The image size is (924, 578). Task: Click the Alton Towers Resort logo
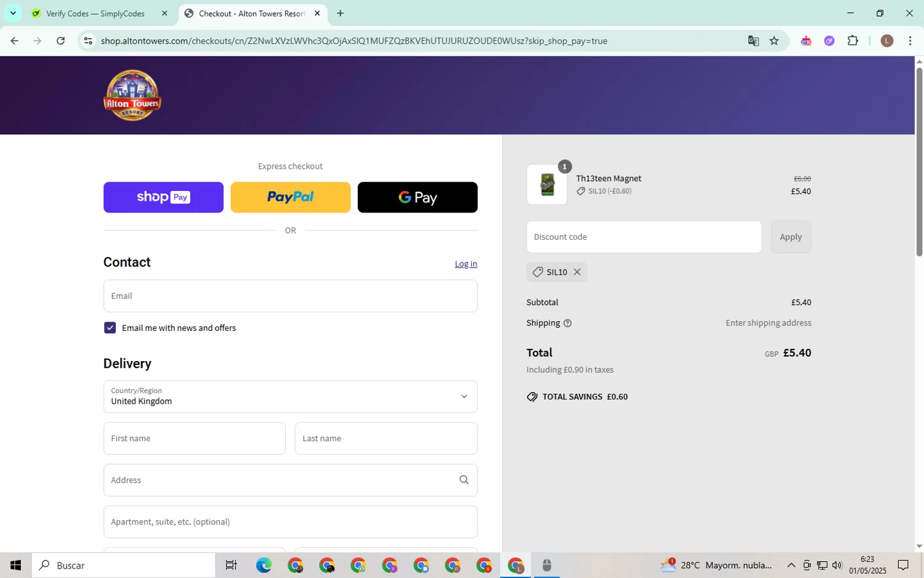click(132, 96)
